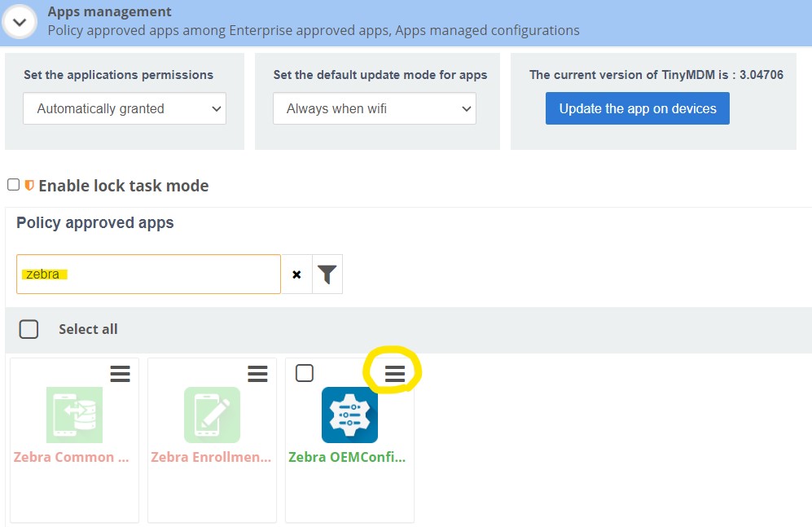Enable lock task mode
The width and height of the screenshot is (812, 527).
tap(14, 184)
